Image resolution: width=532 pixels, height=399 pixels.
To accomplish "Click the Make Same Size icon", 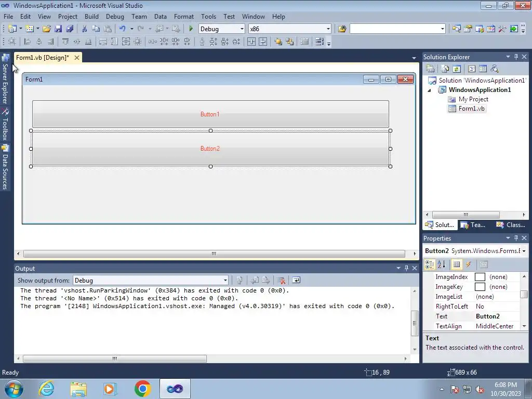I will 126,42.
